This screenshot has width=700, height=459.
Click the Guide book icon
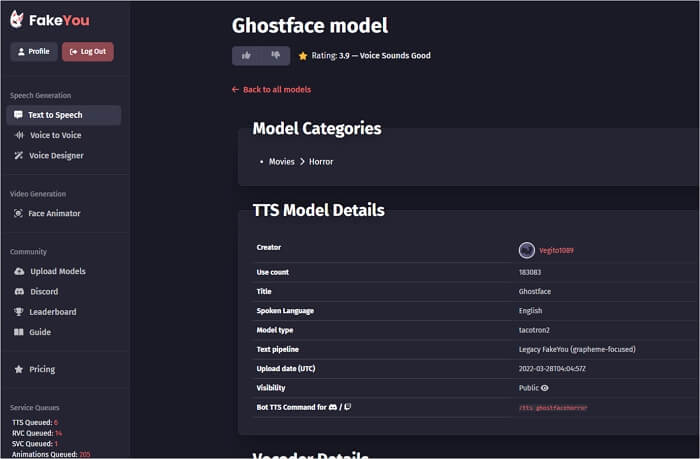(x=19, y=332)
